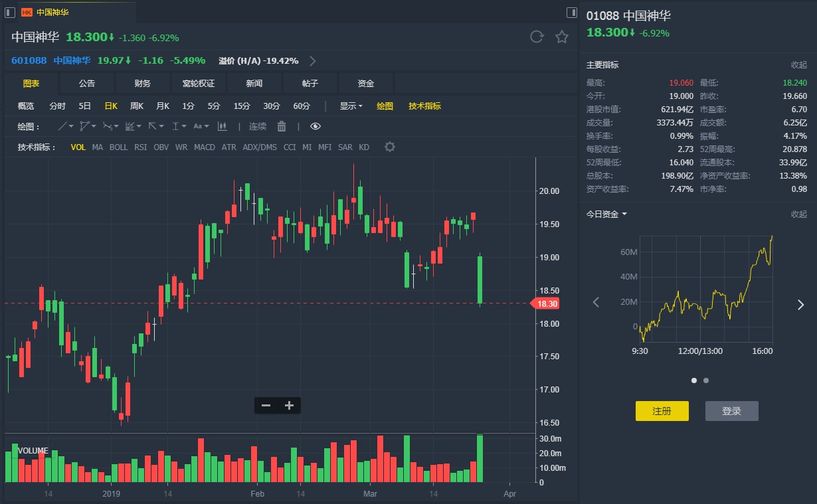Refresh the 中国神华 quote data

pos(537,37)
